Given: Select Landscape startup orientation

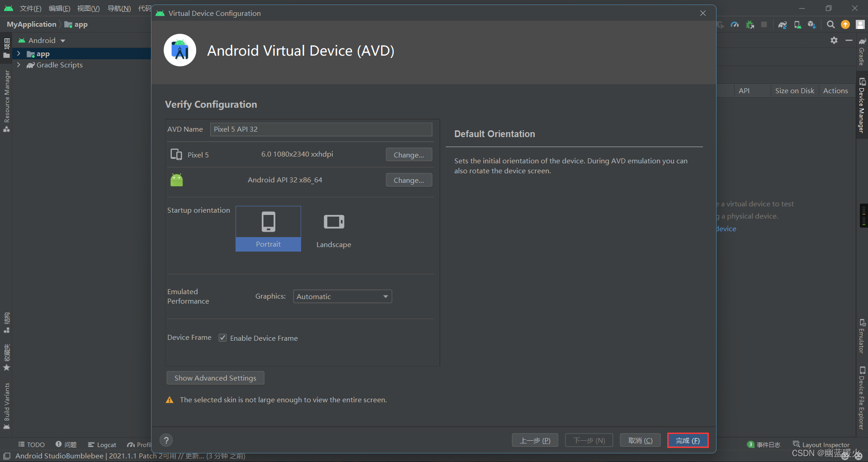Looking at the screenshot, I should 334,229.
